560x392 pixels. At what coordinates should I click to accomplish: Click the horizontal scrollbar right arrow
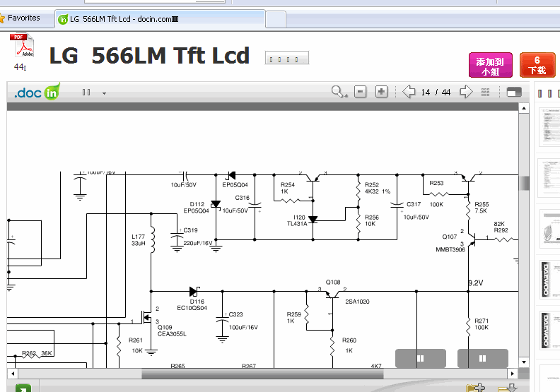513,374
